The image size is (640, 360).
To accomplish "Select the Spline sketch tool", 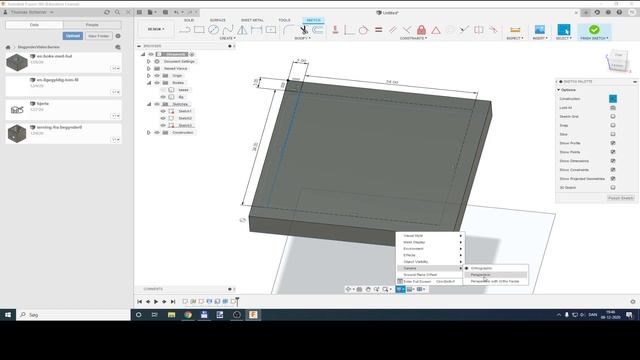I will click(x=228, y=30).
